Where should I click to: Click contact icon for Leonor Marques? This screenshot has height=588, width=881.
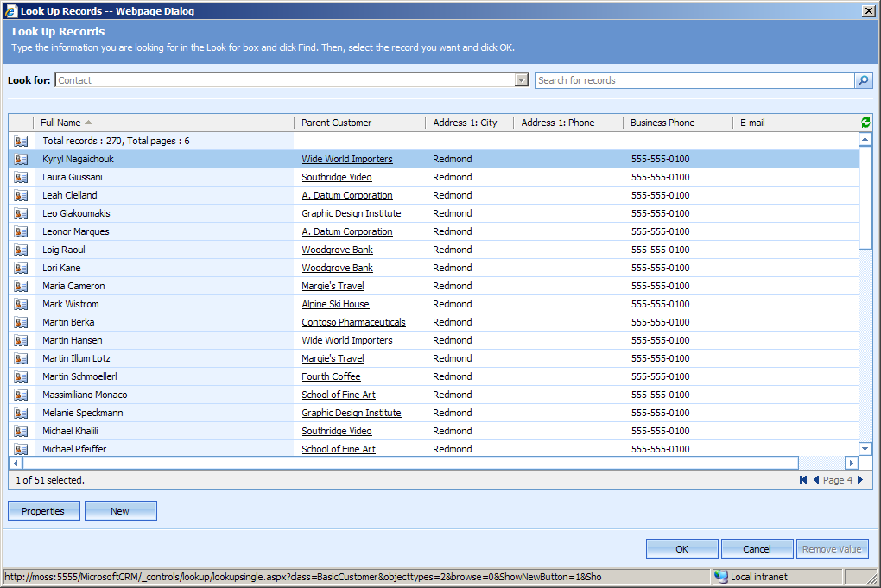point(21,231)
